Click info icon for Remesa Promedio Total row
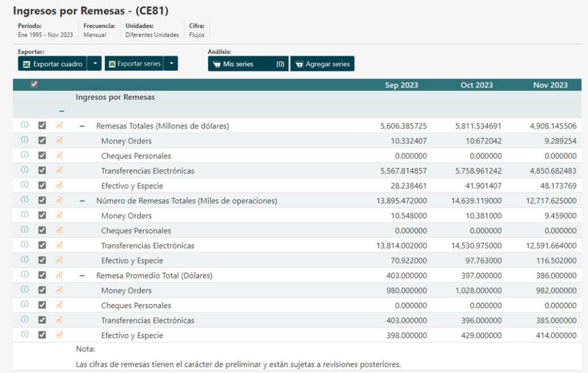 25,275
